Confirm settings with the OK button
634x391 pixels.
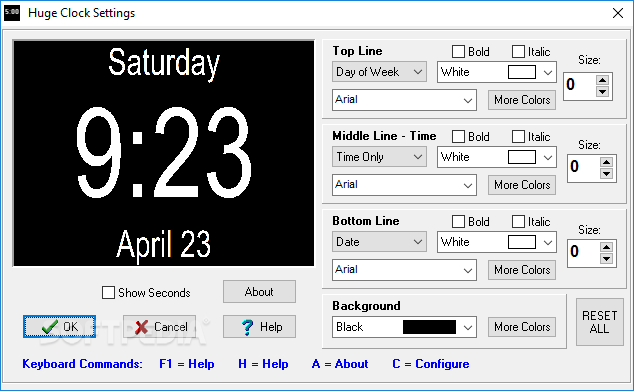(x=59, y=326)
